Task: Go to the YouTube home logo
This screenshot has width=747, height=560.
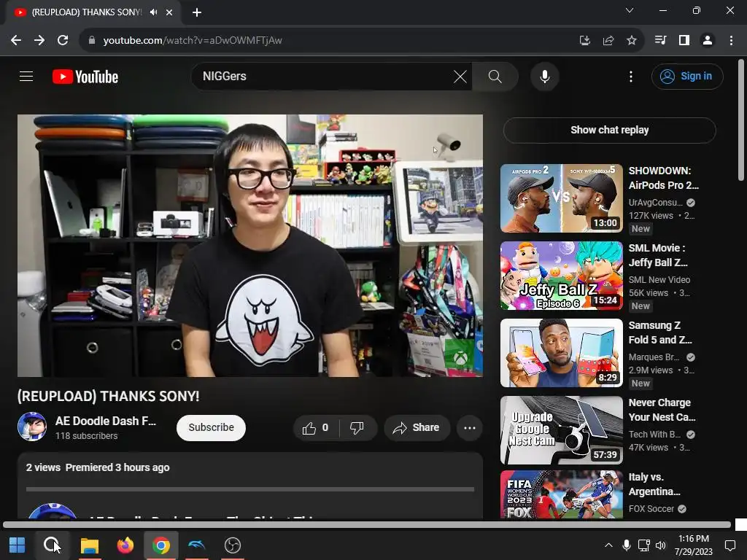Action: (85, 77)
